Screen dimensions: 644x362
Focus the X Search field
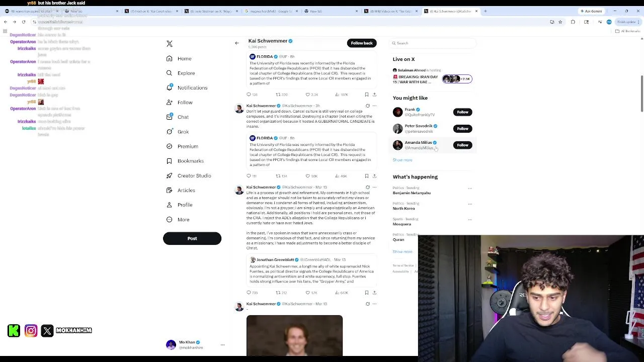click(433, 43)
